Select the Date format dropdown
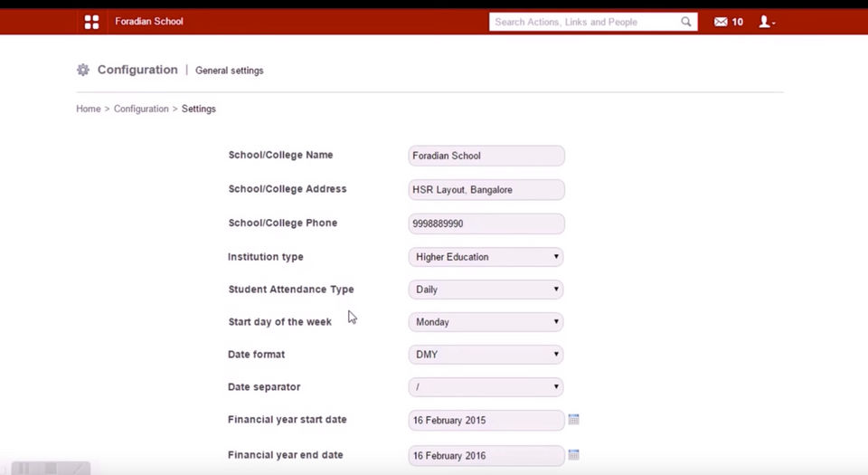 tap(486, 355)
